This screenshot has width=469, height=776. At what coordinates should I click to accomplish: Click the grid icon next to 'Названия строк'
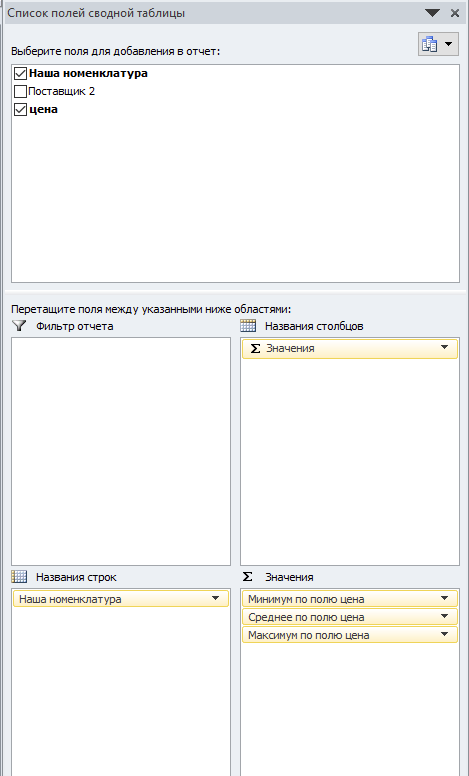click(x=19, y=577)
